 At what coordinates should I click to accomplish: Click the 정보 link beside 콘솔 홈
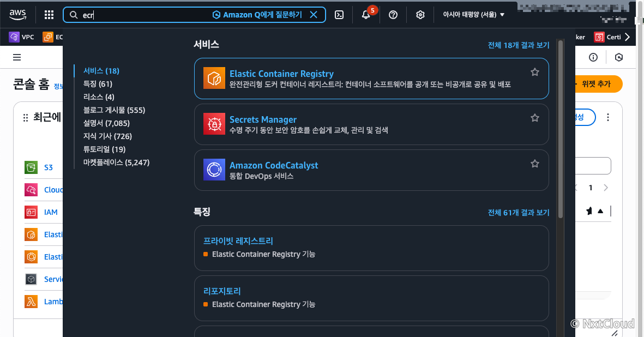tap(59, 87)
